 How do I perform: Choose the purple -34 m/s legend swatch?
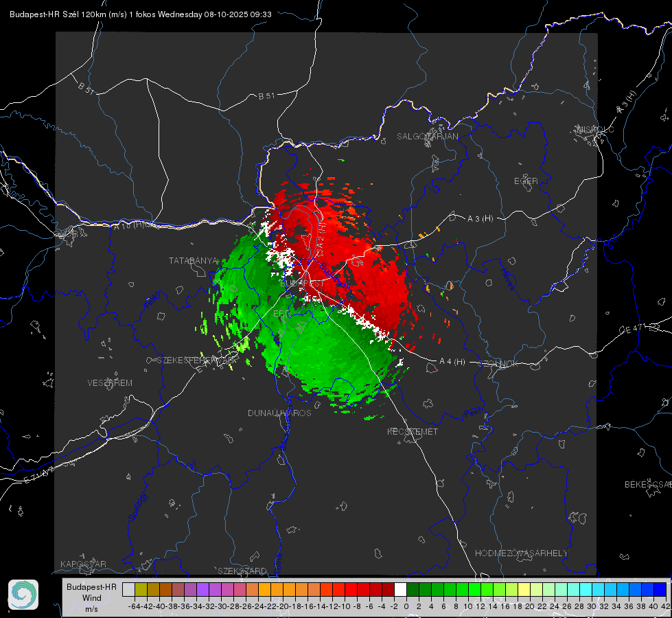pyautogui.click(x=202, y=590)
